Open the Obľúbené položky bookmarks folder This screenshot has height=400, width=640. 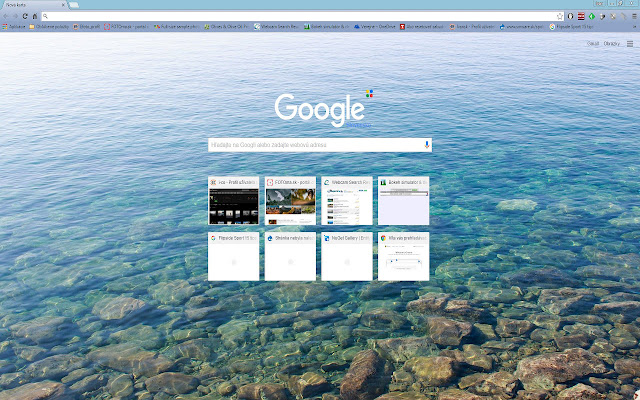tap(49, 27)
